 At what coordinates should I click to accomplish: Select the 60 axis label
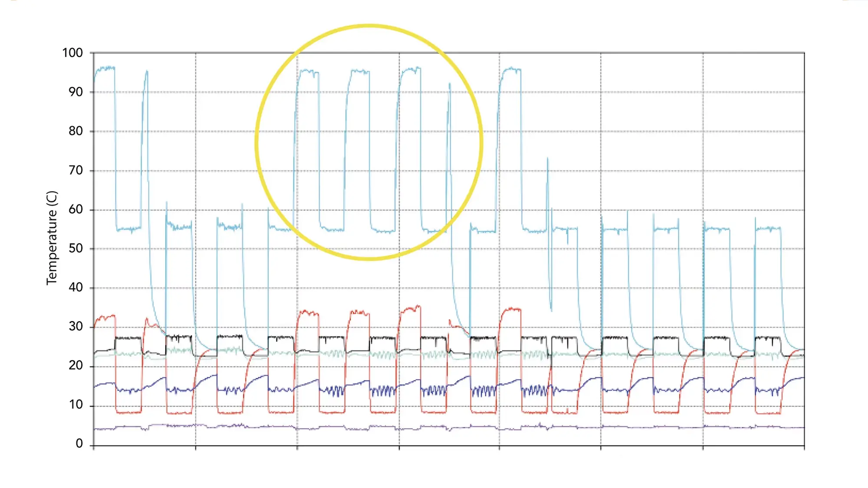click(76, 210)
